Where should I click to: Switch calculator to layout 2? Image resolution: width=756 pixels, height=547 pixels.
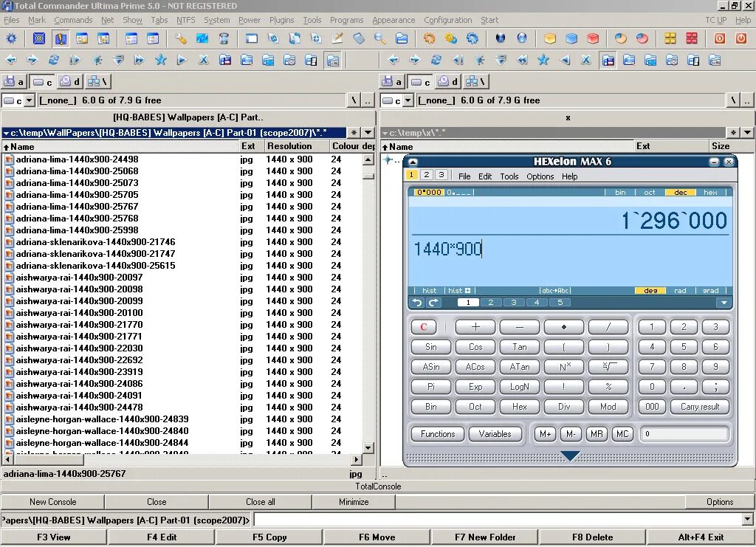(x=426, y=175)
